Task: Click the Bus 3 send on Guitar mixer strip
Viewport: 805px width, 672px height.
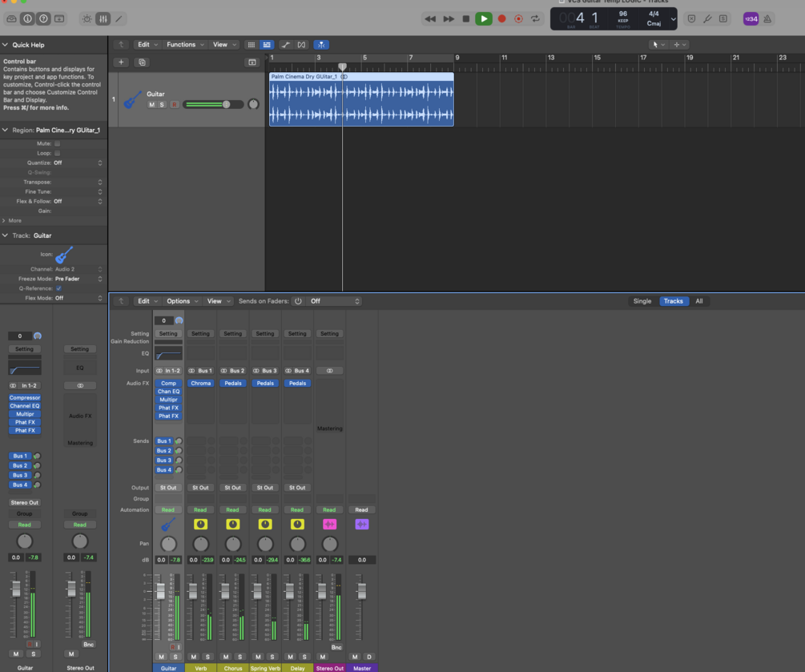Action: click(x=164, y=461)
